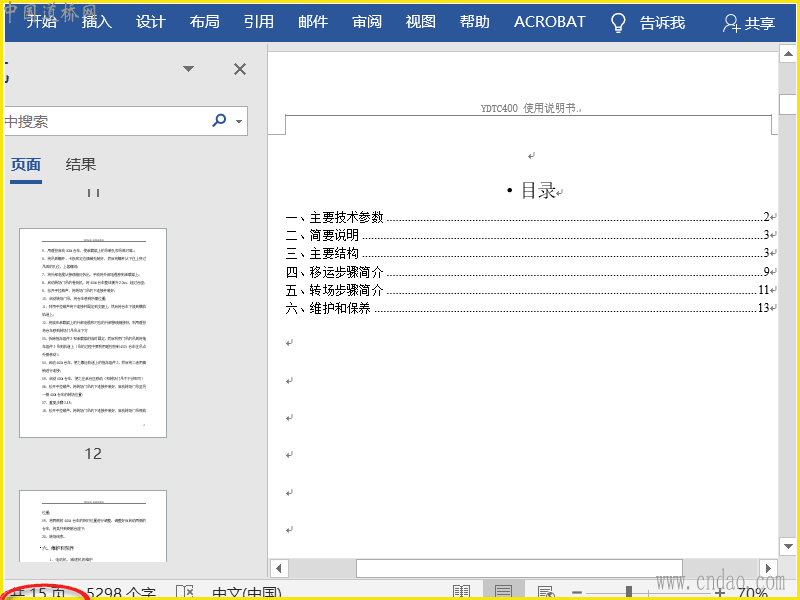Screen dimensions: 800x600
Task: Switch to Web Layout view icon
Action: 546,592
